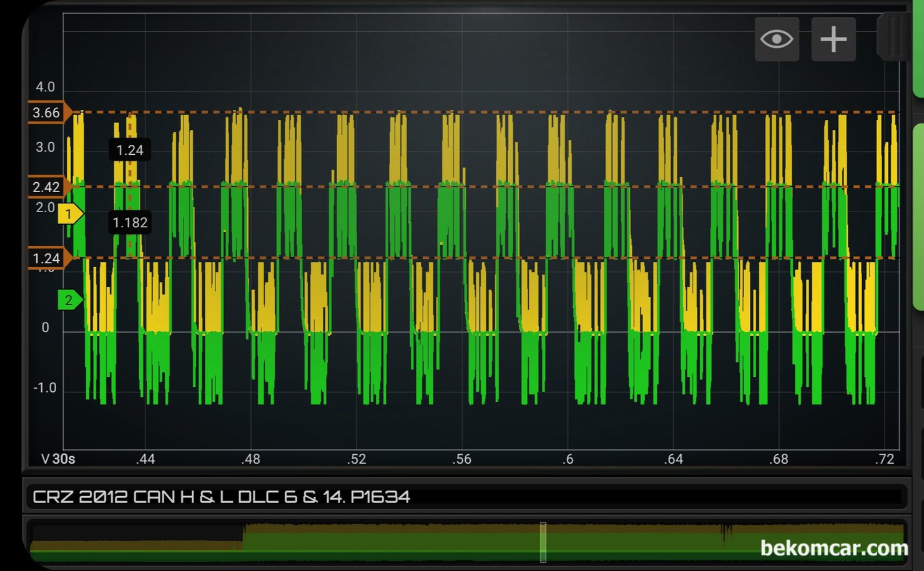Select the 2.42 volt cursor flag
Screen dimensions: 924x571
pos(47,187)
